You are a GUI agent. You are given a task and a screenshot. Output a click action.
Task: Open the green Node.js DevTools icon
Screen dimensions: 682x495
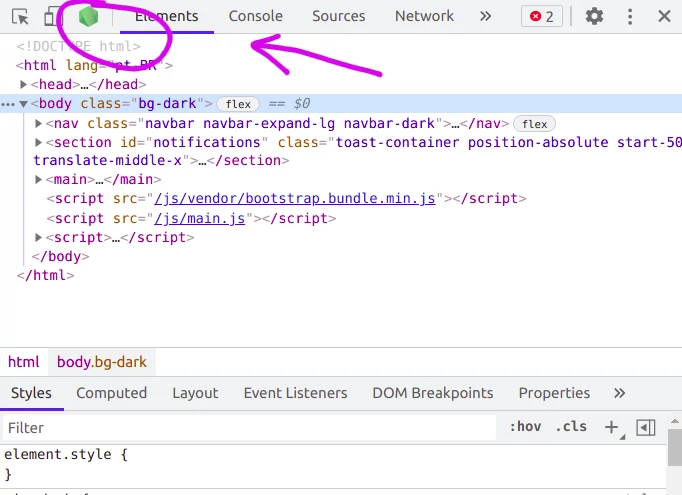[88, 17]
